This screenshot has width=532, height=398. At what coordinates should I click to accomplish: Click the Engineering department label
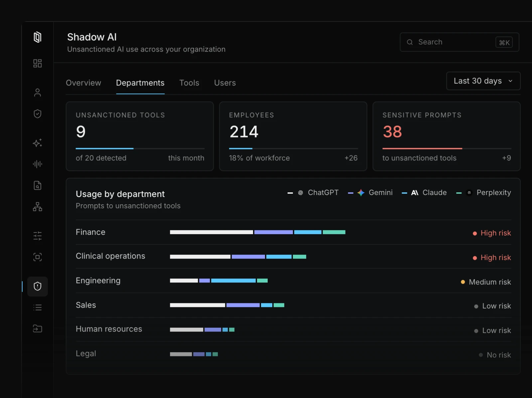point(98,281)
